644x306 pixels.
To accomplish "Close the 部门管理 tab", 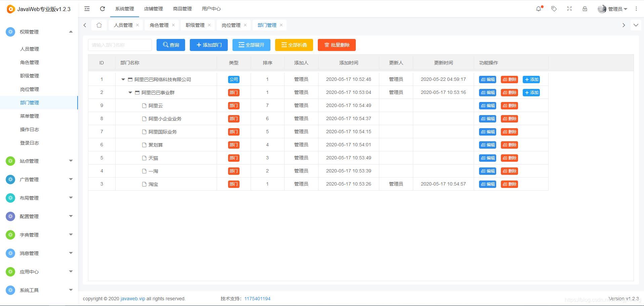I will [x=281, y=25].
